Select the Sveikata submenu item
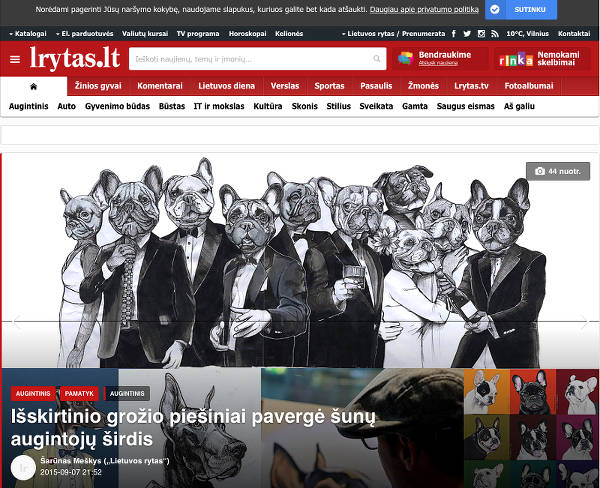This screenshot has height=488, width=600. 376,106
